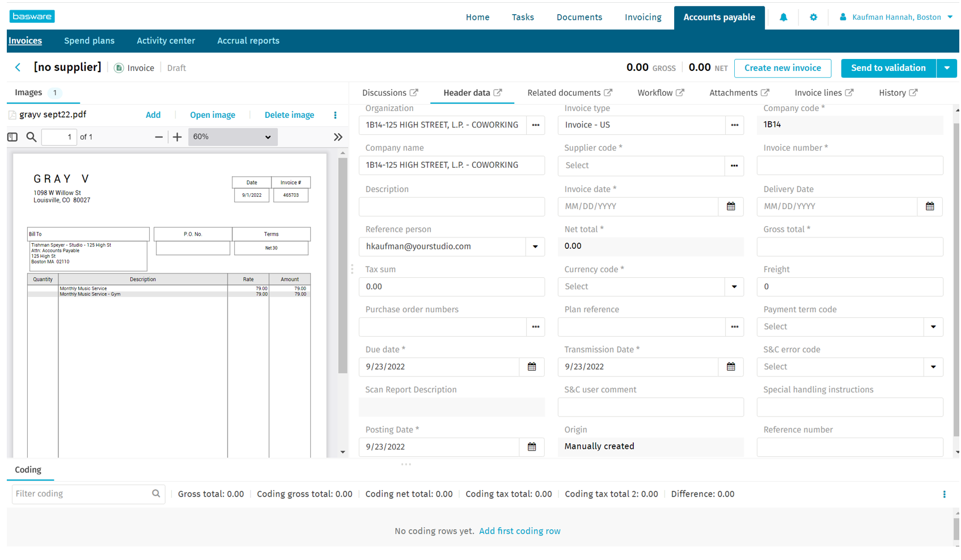Expand the Currency code dropdown
This screenshot has width=961, height=560.
[734, 287]
